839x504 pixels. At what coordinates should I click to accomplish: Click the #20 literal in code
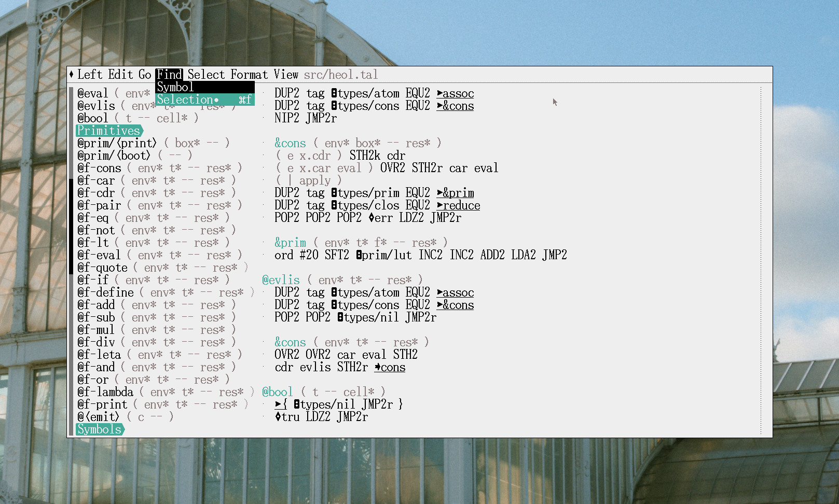(x=309, y=255)
